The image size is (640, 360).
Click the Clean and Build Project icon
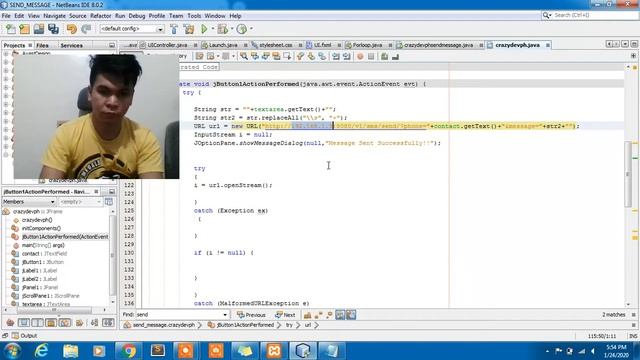(x=189, y=29)
